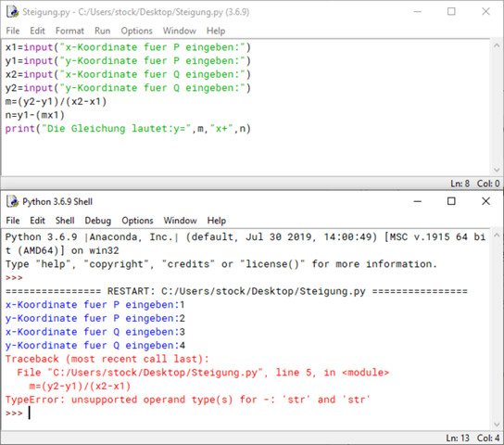Viewport: 504px width, 445px height.
Task: Click editor line m=(y2-y1)/(x2-x1)
Action: [56, 102]
